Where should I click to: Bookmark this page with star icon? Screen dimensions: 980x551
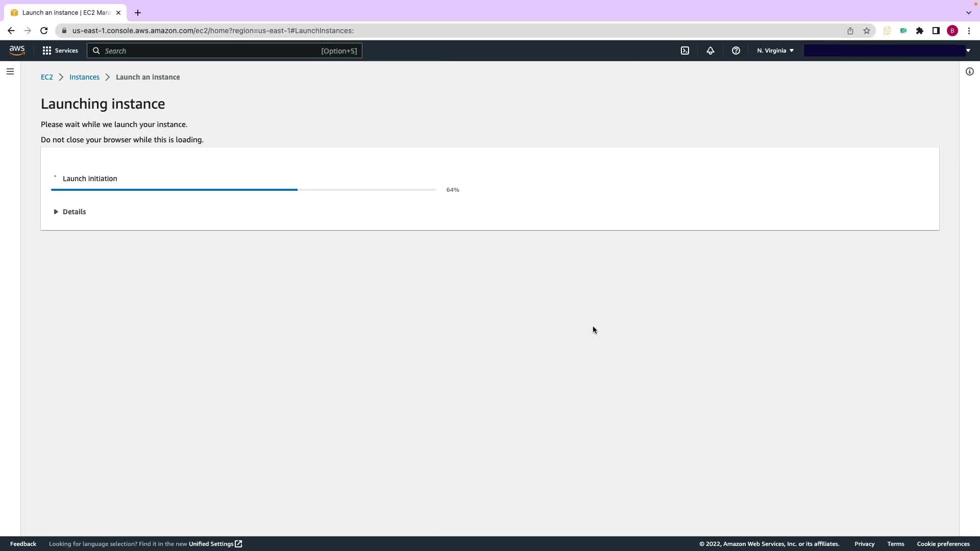point(866,31)
